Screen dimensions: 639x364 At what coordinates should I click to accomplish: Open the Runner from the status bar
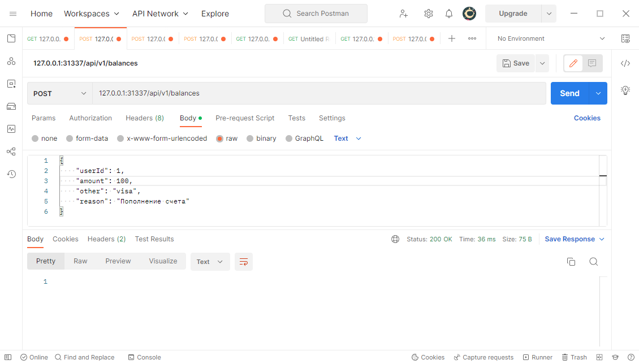[537, 357]
